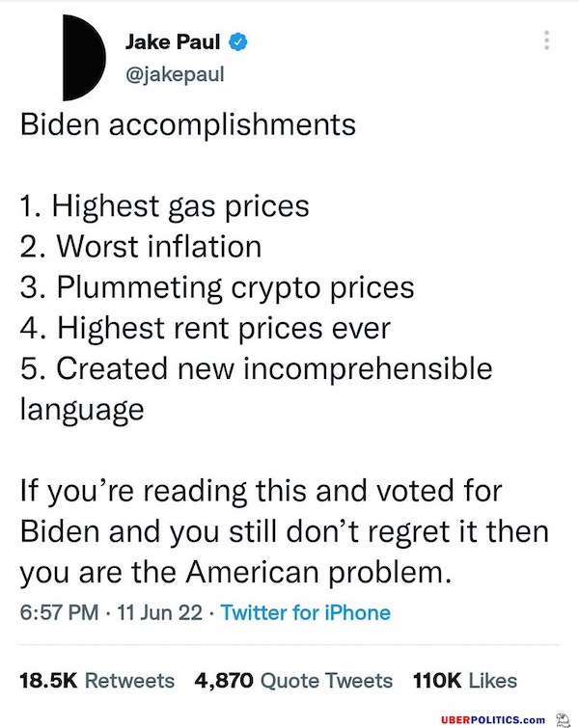The height and width of the screenshot is (728, 579).
Task: Open the 'Twitter for iPhone' source link
Action: tap(306, 612)
